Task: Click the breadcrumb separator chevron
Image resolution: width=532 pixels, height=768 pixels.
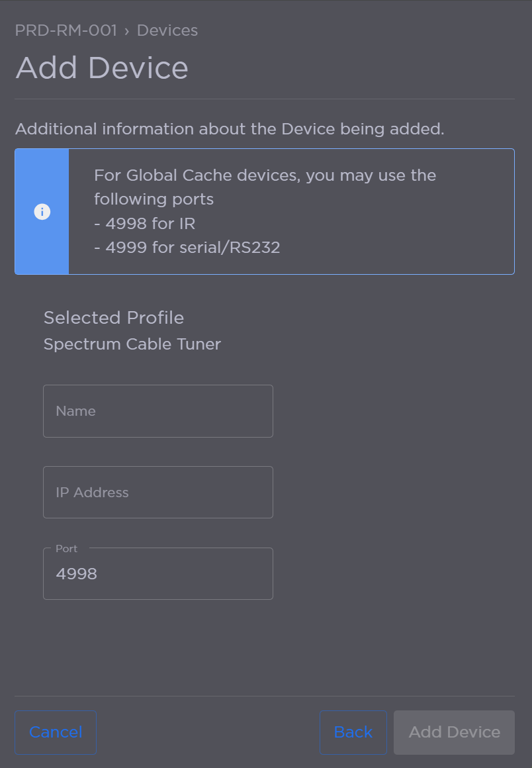Action: pos(127,30)
